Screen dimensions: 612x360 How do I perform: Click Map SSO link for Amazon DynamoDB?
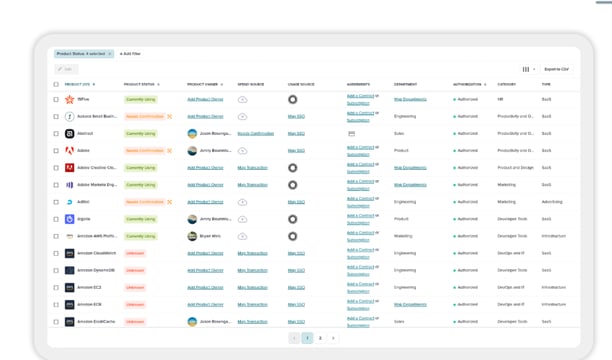296,271
